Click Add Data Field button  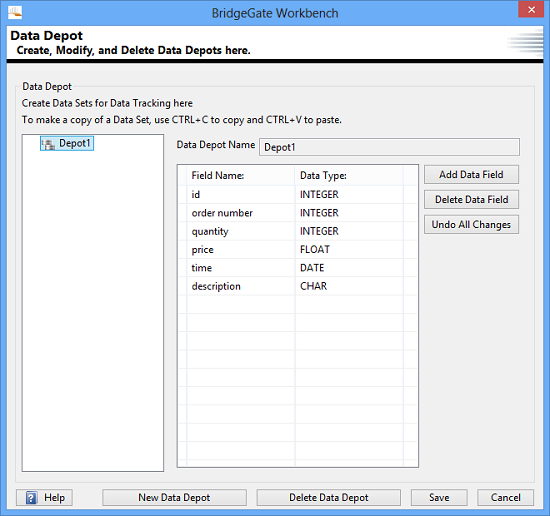pyautogui.click(x=471, y=174)
